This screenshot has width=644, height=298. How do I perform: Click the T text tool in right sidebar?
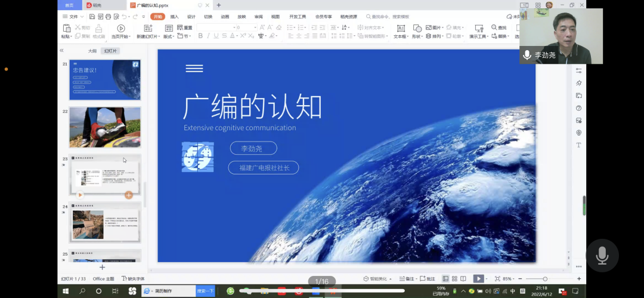[578, 145]
